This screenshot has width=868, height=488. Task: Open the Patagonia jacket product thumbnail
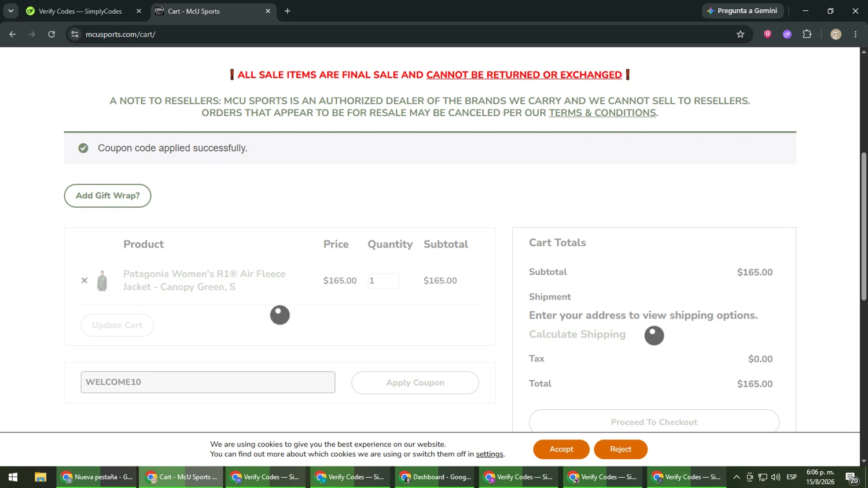click(102, 280)
